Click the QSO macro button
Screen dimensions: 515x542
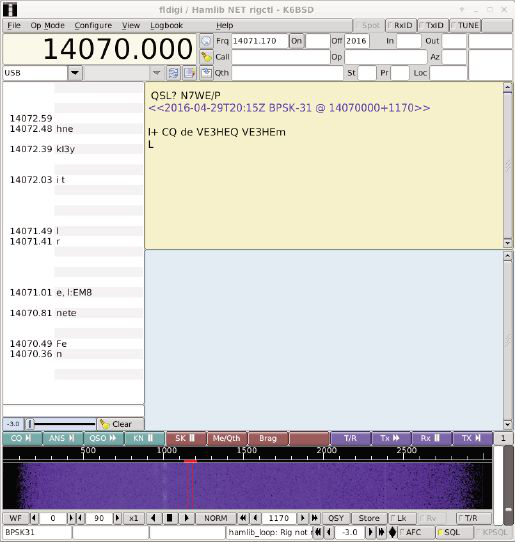(x=103, y=438)
